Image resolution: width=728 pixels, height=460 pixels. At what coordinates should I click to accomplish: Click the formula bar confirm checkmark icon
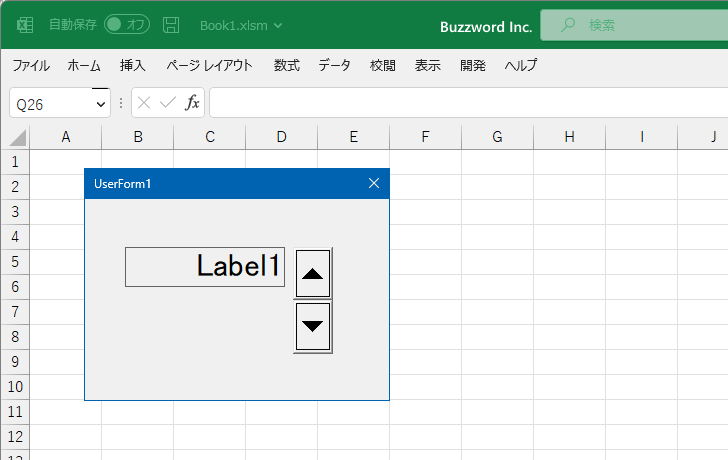coord(168,103)
